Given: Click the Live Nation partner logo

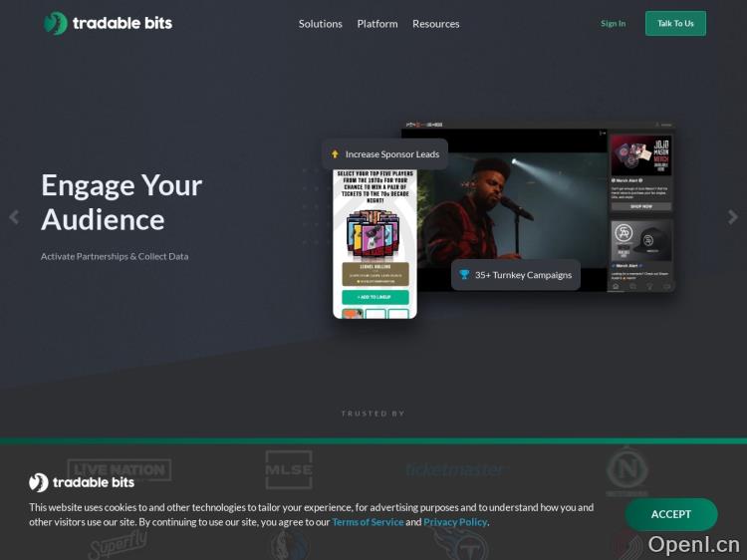Looking at the screenshot, I should pyautogui.click(x=119, y=469).
